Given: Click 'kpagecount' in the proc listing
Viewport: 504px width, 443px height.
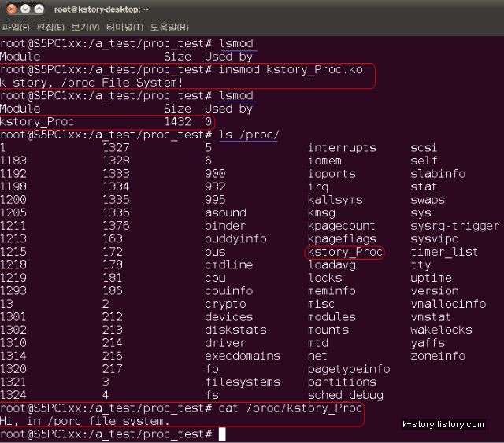Looking at the screenshot, I should pyautogui.click(x=341, y=226).
